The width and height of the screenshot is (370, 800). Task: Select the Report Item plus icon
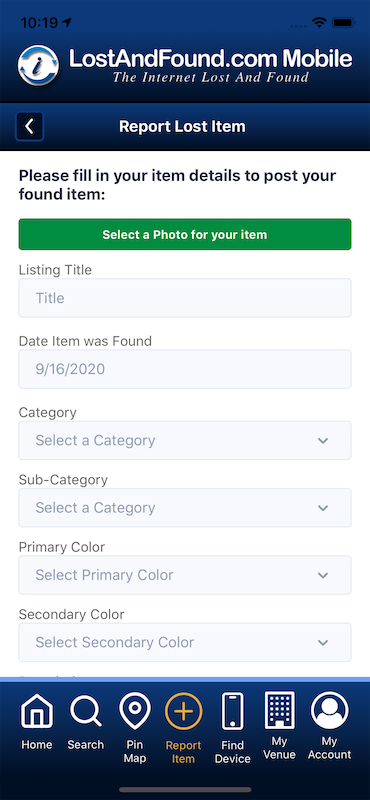point(184,712)
